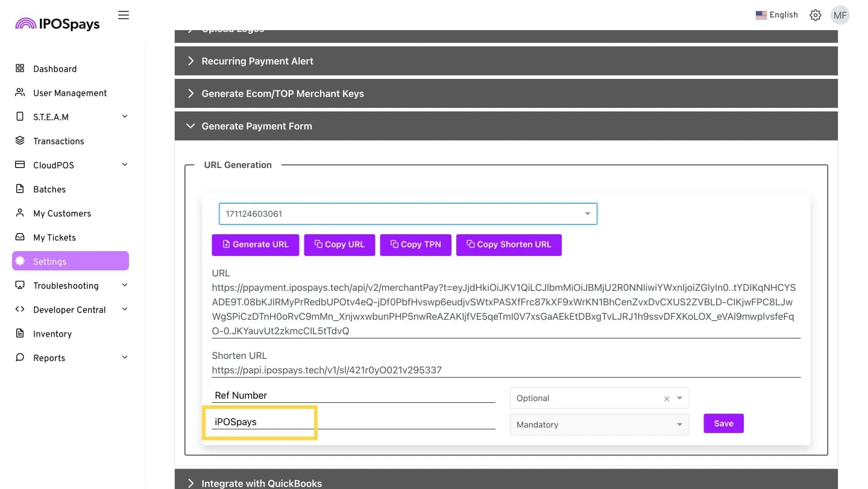Click the shorten URL papi.ipospays.tech text

coord(327,370)
